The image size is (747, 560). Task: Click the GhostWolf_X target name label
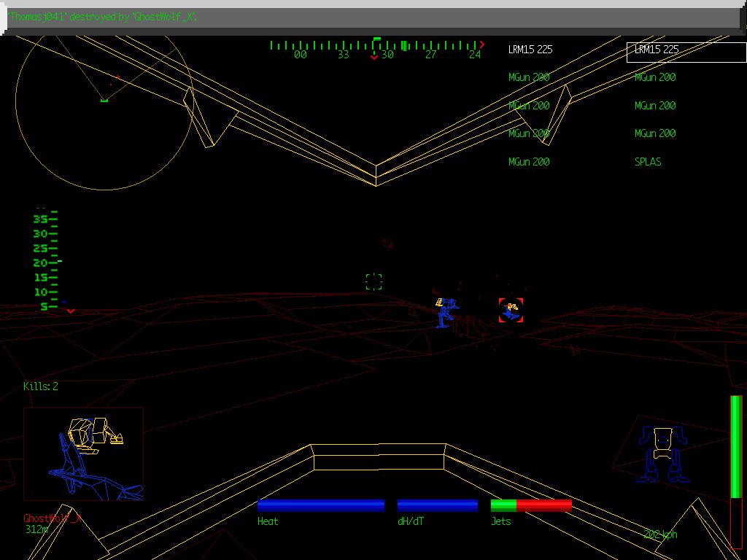(53, 518)
